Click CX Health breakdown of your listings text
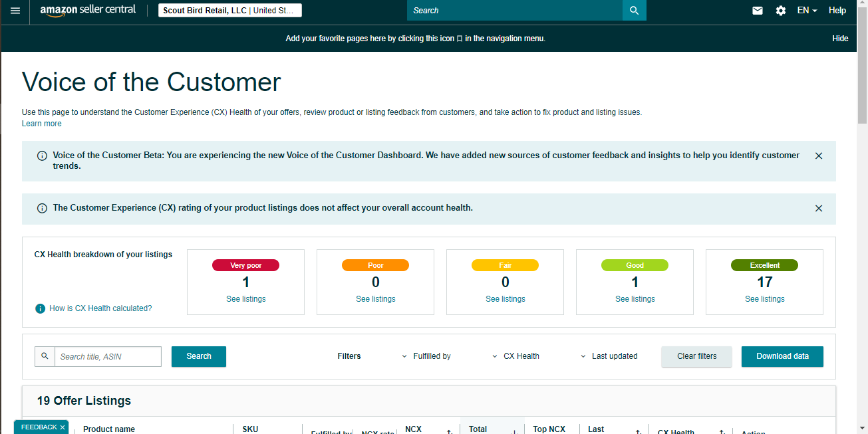Screen dimensions: 868x434 pyautogui.click(x=103, y=255)
